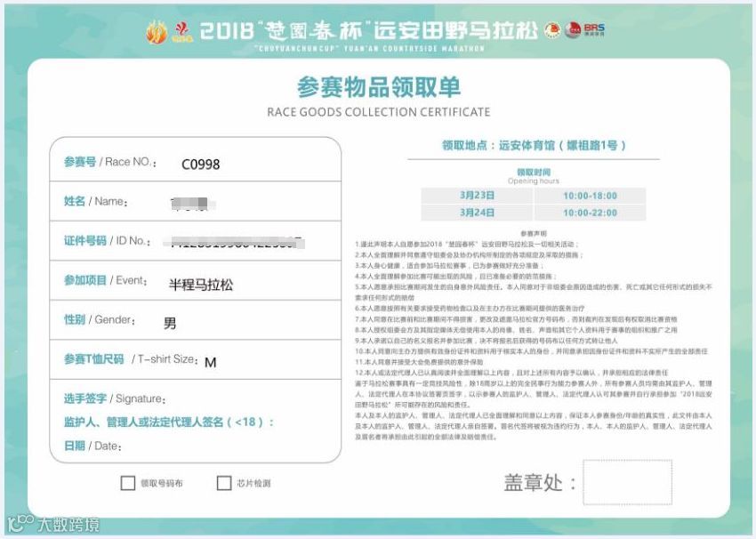Click the blurred ID number value

point(234,243)
